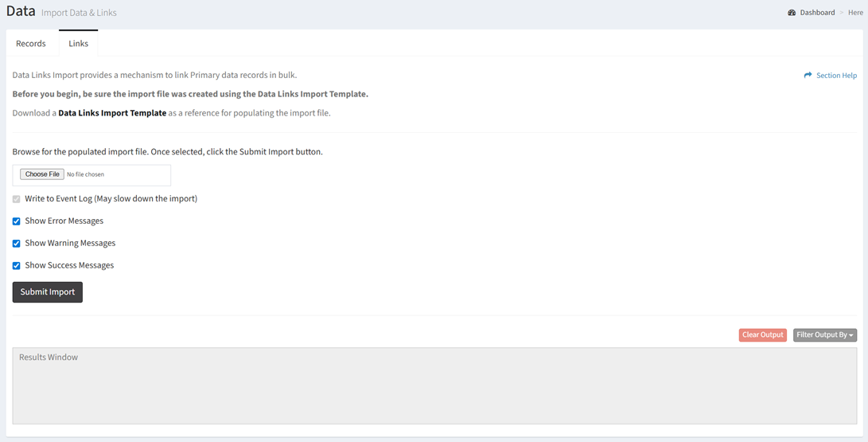Clear the output with Clear Output

tap(763, 335)
